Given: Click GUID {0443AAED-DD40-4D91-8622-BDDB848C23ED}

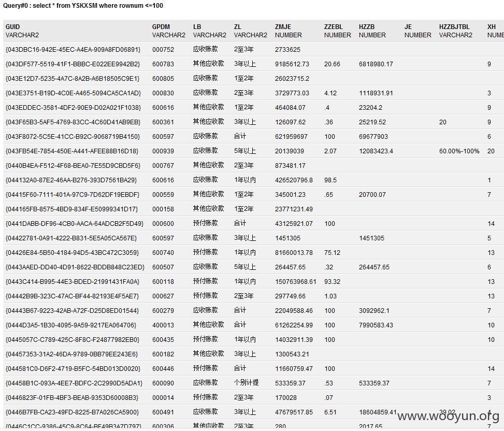Looking at the screenshot, I should tap(75, 267).
